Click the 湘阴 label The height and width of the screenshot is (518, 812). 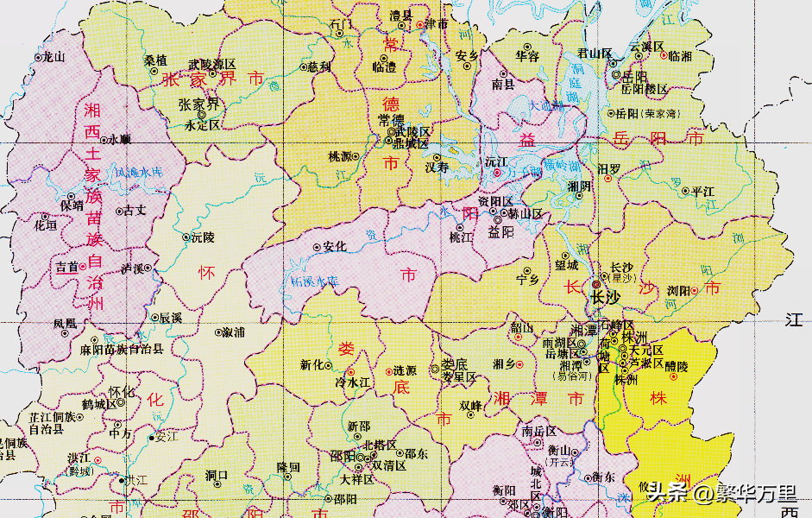(x=579, y=186)
